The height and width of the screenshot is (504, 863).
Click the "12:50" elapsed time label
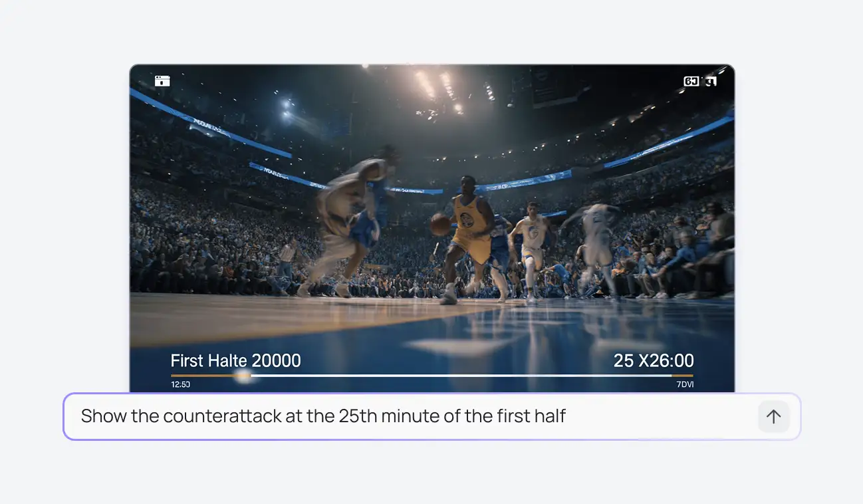click(x=180, y=384)
